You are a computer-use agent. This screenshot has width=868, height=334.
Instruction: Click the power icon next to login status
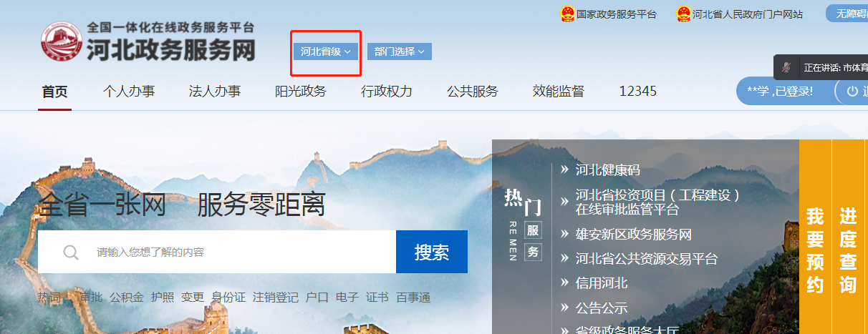click(852, 92)
